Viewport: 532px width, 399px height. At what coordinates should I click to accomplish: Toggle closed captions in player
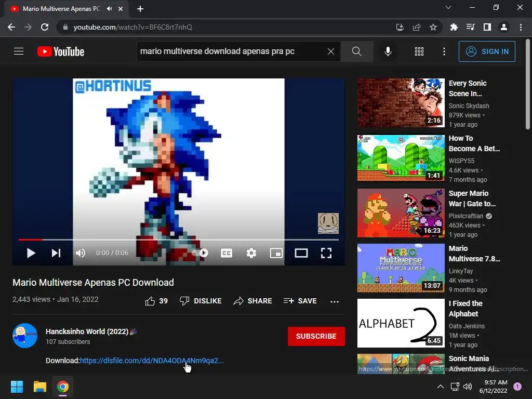(227, 253)
